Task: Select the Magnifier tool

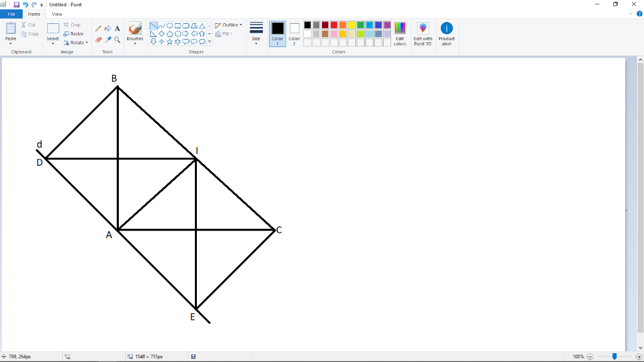Action: click(x=117, y=40)
